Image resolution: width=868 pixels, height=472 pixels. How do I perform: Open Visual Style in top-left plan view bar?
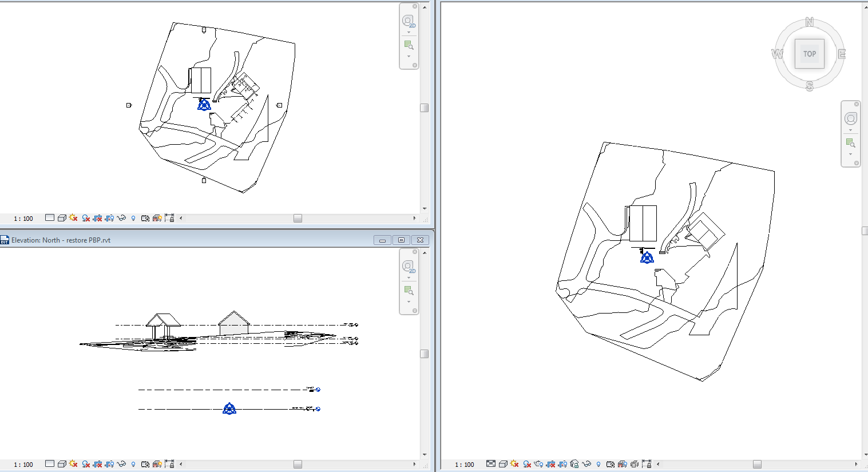(x=62, y=218)
